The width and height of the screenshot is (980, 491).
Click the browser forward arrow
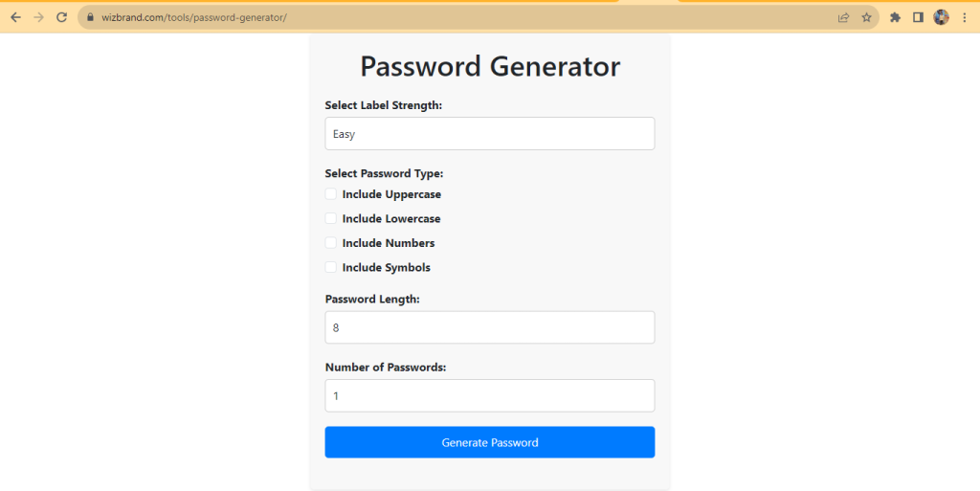point(38,17)
